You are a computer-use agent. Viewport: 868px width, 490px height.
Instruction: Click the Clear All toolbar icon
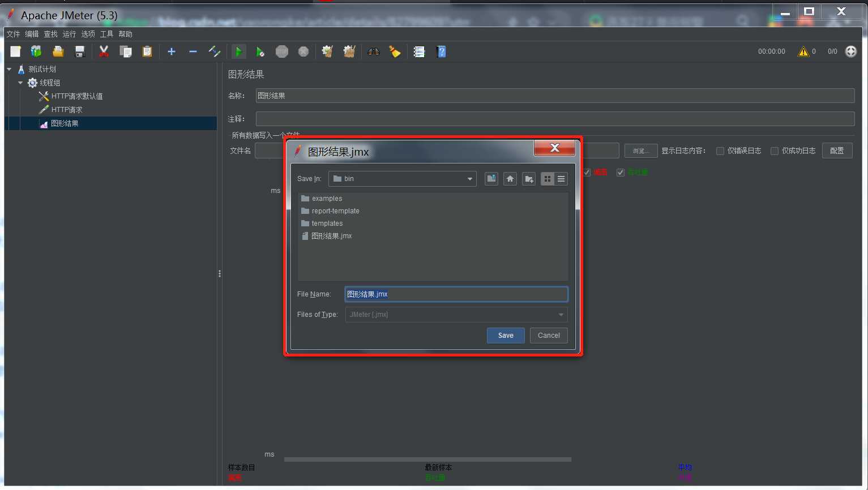coord(349,51)
